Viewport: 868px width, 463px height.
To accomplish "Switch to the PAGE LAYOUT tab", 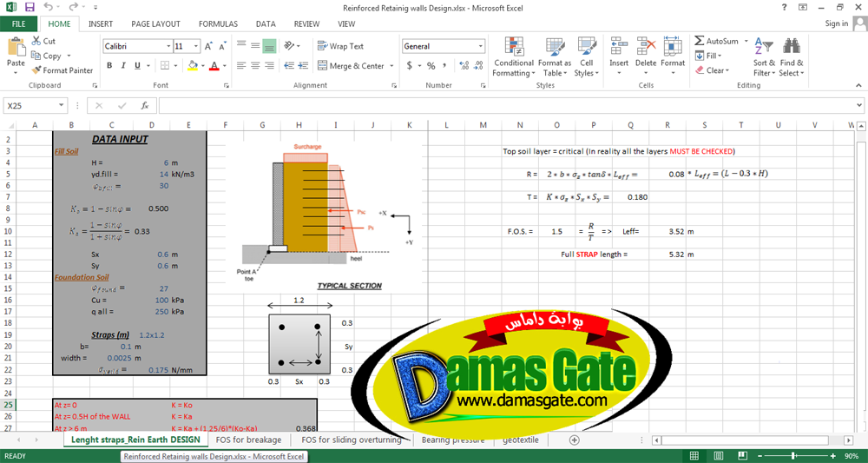I will coord(155,23).
